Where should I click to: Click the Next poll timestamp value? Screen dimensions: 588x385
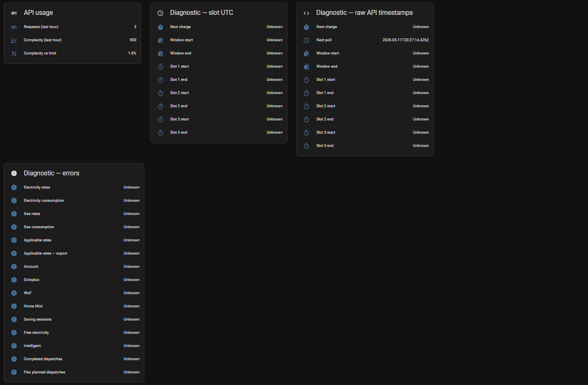point(405,40)
